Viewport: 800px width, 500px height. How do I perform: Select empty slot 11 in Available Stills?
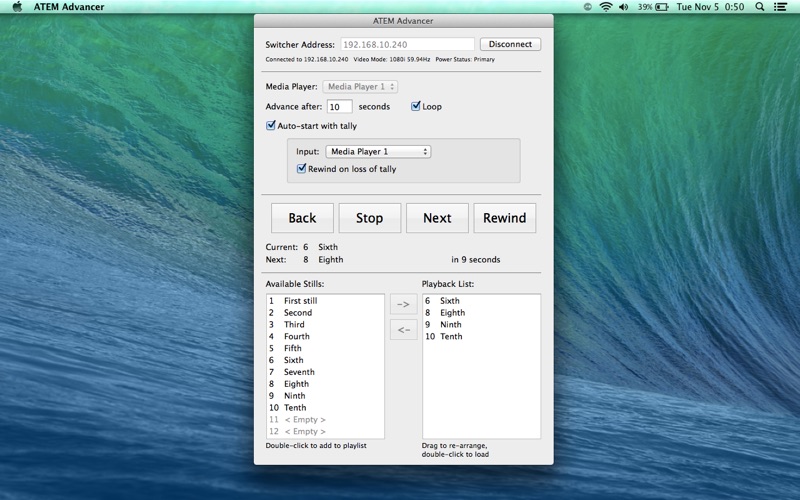point(325,419)
